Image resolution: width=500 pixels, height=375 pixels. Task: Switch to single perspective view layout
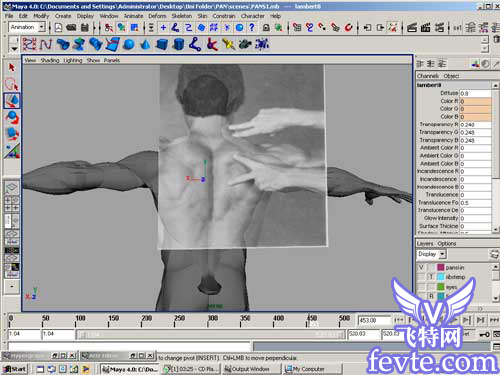(x=11, y=188)
